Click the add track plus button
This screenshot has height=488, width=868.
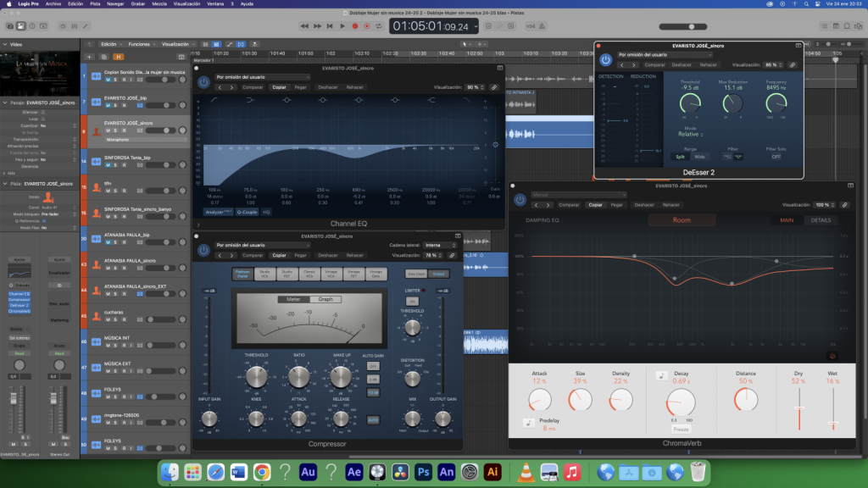87,56
